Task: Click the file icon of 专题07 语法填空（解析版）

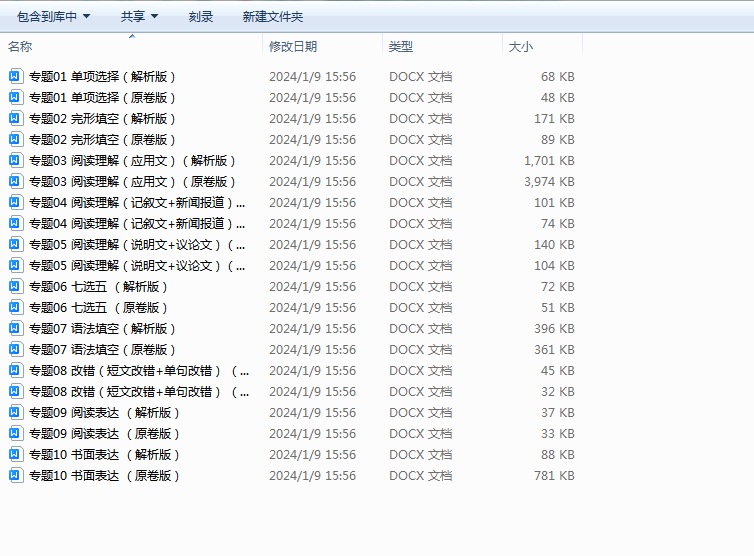Action: coord(15,329)
